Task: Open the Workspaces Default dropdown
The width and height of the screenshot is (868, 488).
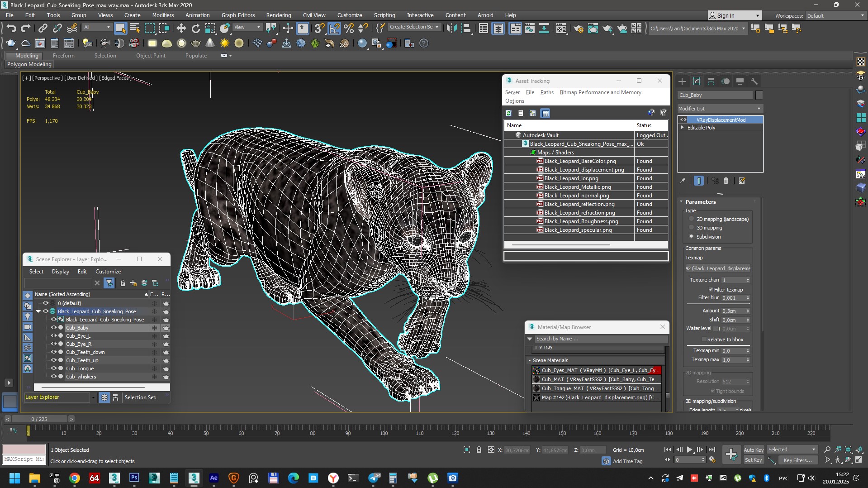Action: pos(835,16)
